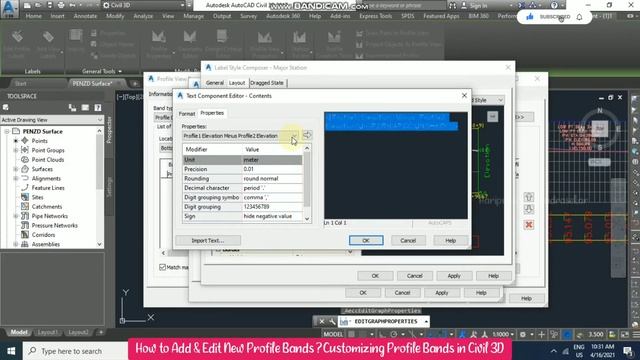Click the move-down arrow icon in the Profile View dialog
640x360 pixels.
click(529, 209)
